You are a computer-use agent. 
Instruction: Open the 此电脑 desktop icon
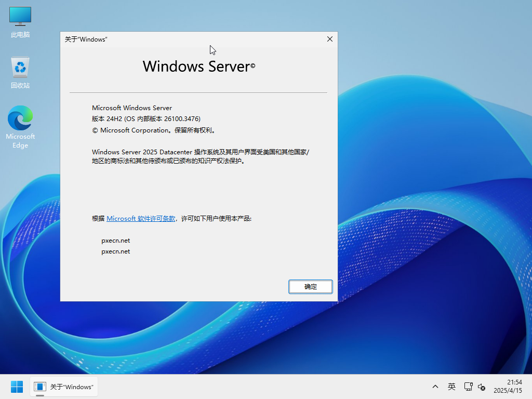[20, 22]
